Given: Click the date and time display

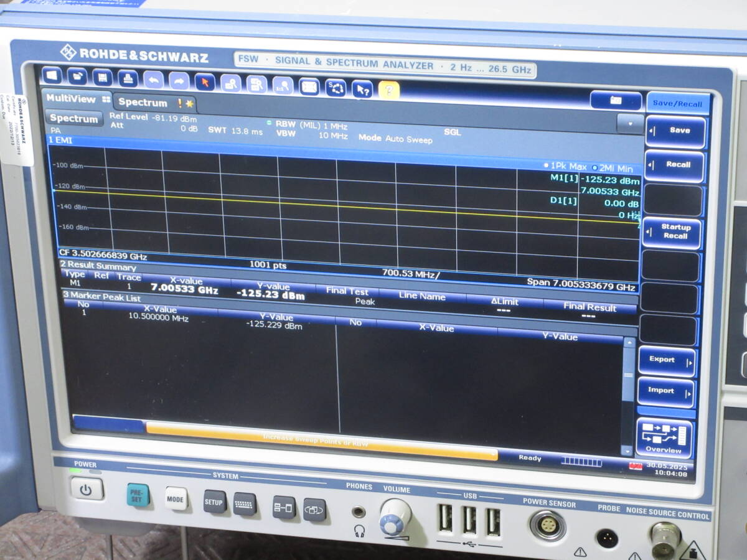Looking at the screenshot, I should pyautogui.click(x=667, y=470).
